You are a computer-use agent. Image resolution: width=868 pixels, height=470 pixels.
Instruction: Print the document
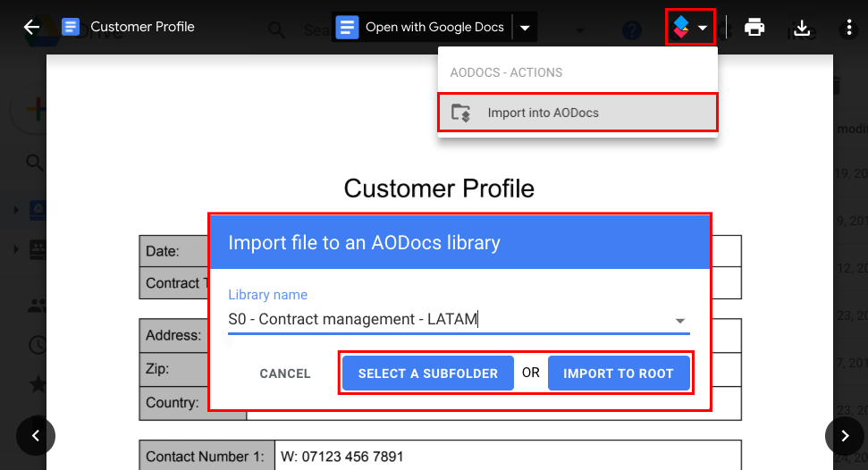[x=754, y=27]
